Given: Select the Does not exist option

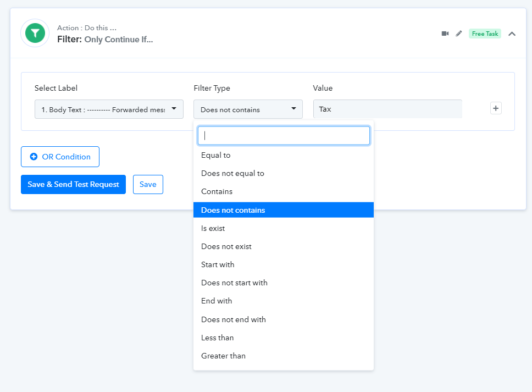Looking at the screenshot, I should (x=283, y=246).
